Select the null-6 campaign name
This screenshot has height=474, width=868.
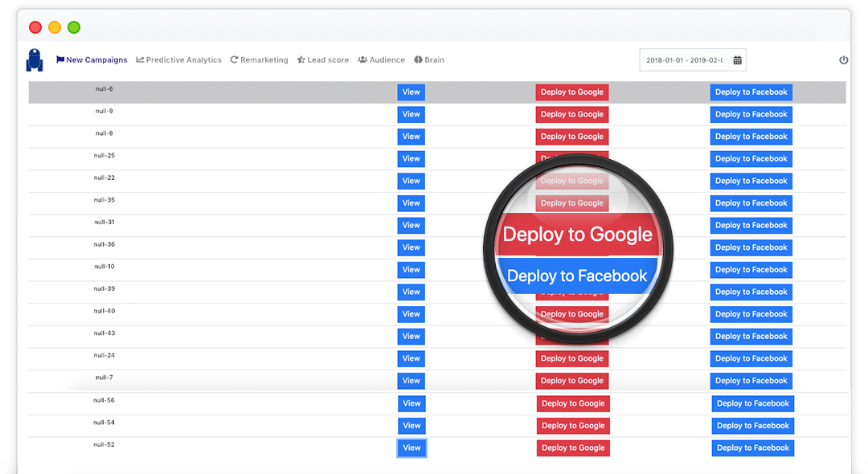[104, 88]
